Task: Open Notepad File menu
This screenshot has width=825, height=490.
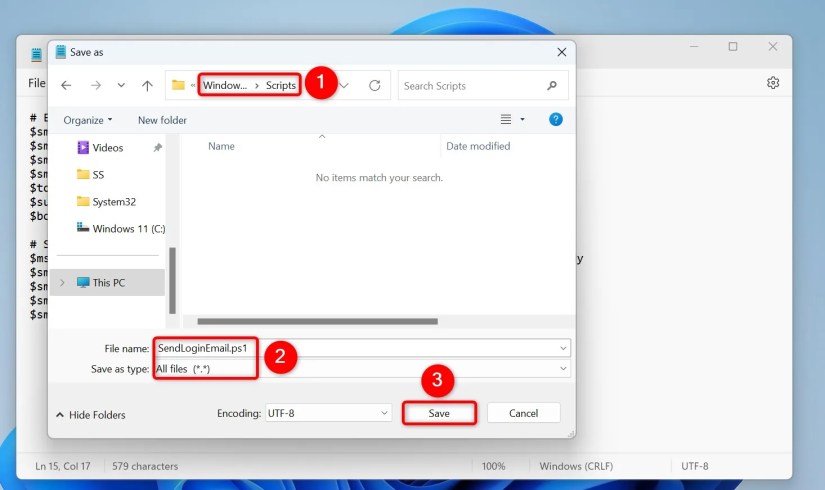Action: pyautogui.click(x=37, y=83)
